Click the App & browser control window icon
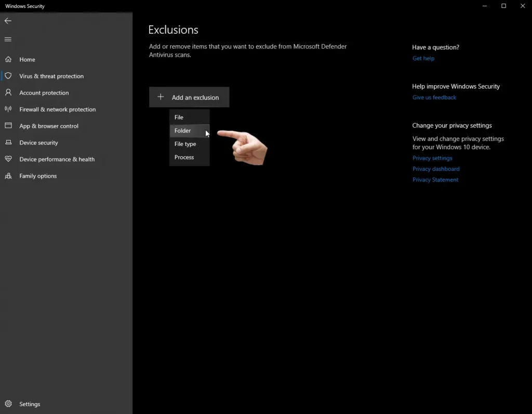Screen dimensions: 532x414 click(8, 126)
